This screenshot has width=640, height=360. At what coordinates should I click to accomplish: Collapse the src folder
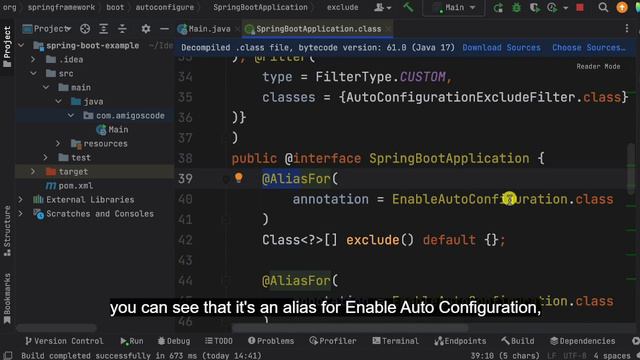click(x=33, y=73)
